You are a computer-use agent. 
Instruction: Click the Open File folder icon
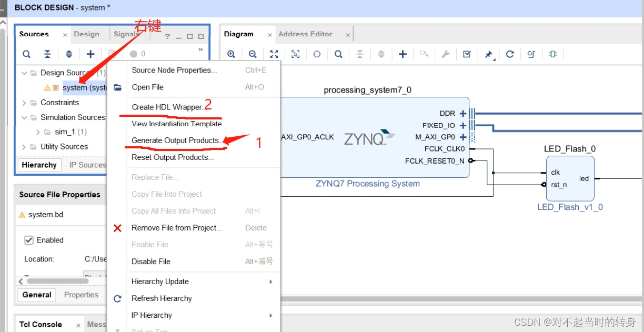click(x=118, y=87)
